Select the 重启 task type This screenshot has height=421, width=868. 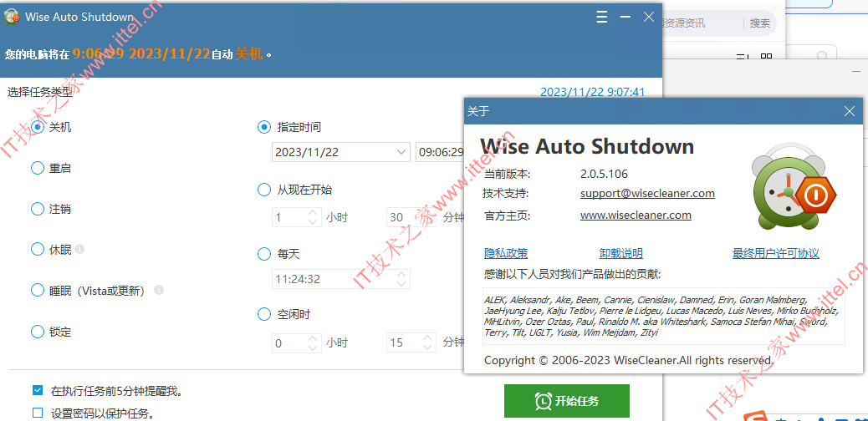pos(37,168)
